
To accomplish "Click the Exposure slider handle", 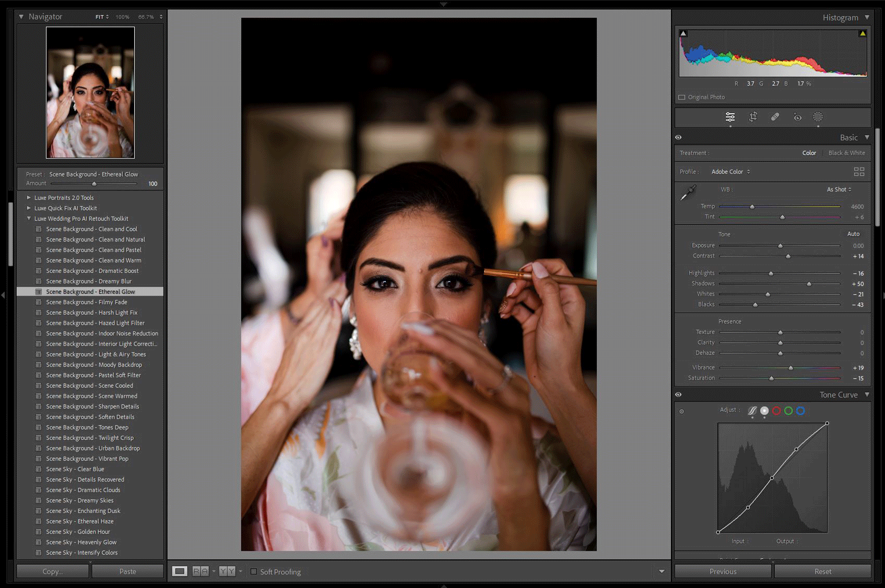I will click(x=780, y=246).
